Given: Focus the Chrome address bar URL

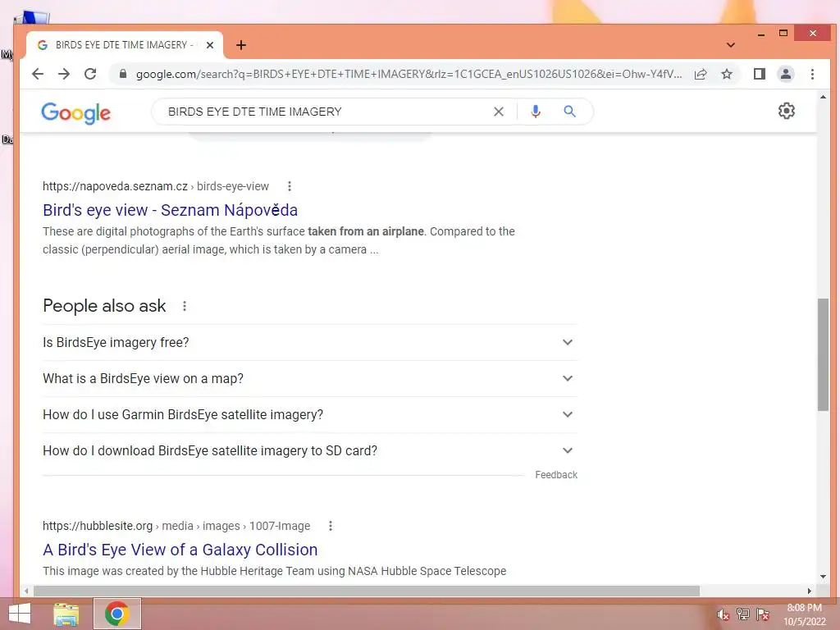Looking at the screenshot, I should (409, 74).
